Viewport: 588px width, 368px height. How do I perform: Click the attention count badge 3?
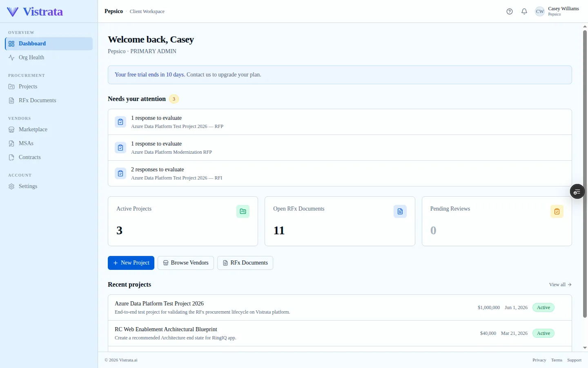174,99
